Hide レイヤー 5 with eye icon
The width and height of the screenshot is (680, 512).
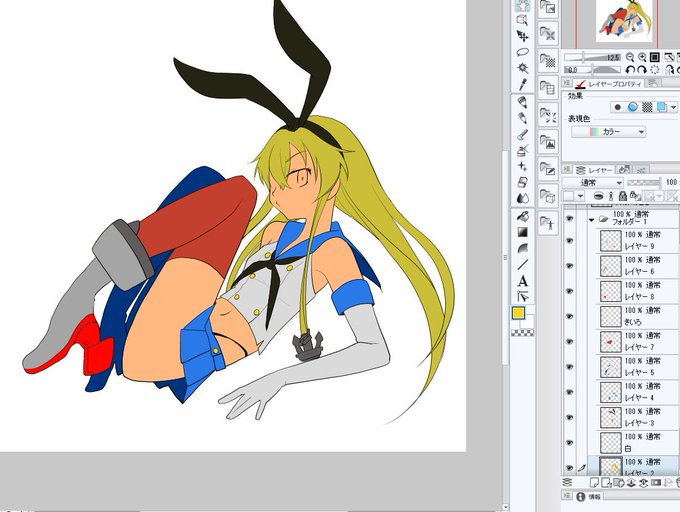coord(569,367)
